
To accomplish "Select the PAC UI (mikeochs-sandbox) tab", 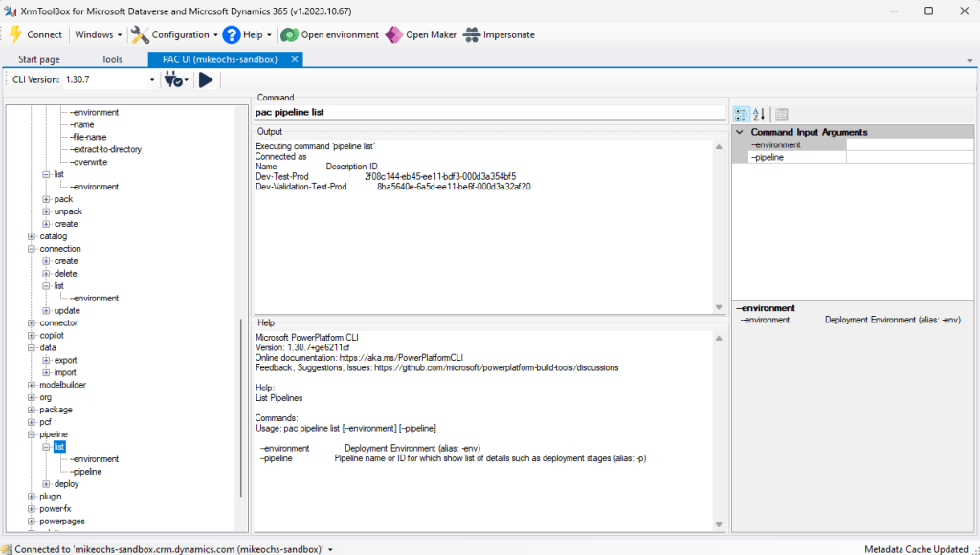I will click(219, 59).
